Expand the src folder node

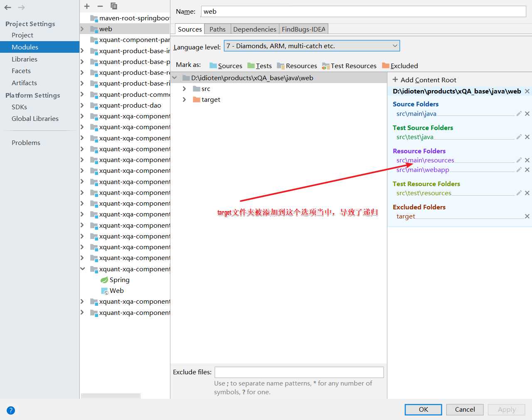pyautogui.click(x=184, y=88)
